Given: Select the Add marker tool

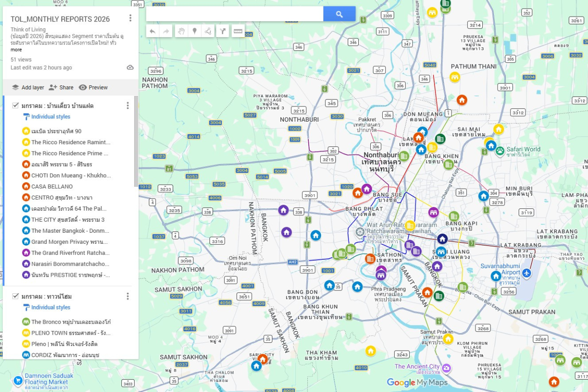Looking at the screenshot, I should 195,31.
